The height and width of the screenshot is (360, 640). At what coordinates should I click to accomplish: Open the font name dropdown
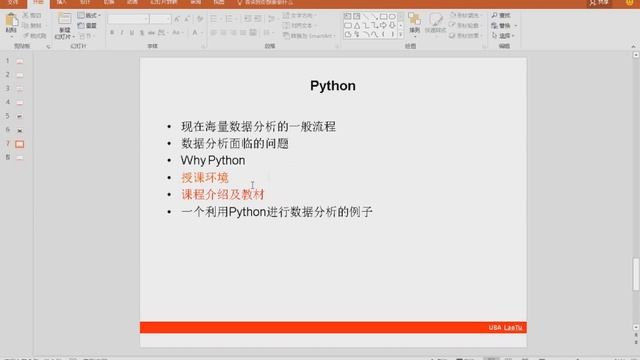(146, 19)
